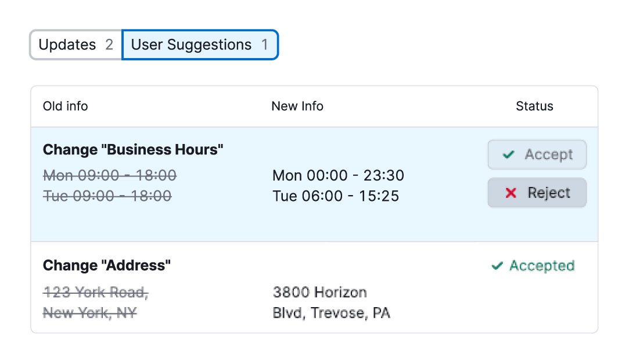Click the new address 3800 Horizon Blvd text
The width and height of the screenshot is (629, 364).
coord(319,302)
